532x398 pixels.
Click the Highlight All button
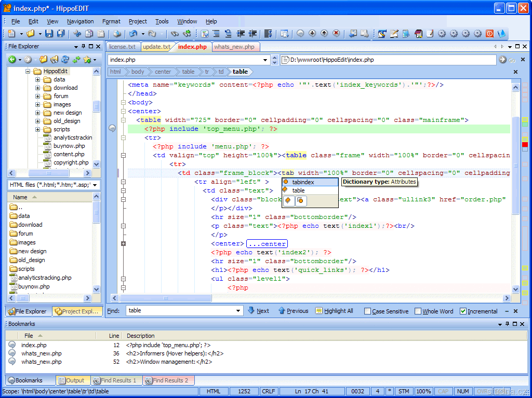click(334, 311)
